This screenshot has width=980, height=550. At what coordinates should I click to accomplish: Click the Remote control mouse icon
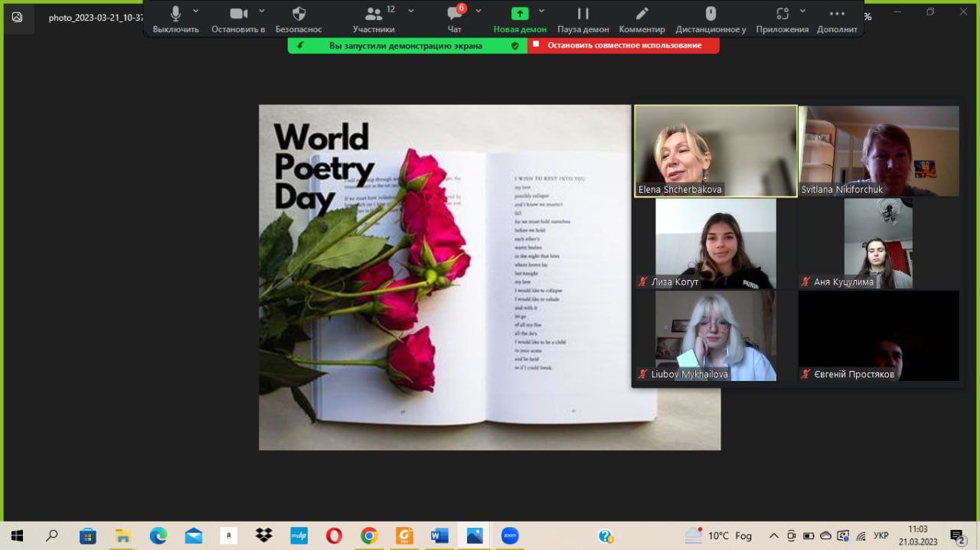click(x=710, y=18)
